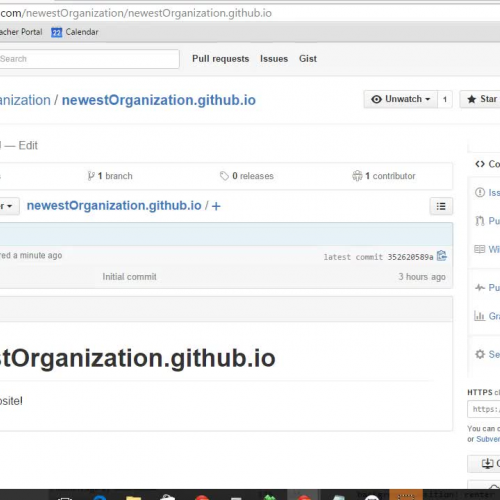The width and height of the screenshot is (500, 500).
Task: Click the browser address bar URL
Action: (x=136, y=13)
